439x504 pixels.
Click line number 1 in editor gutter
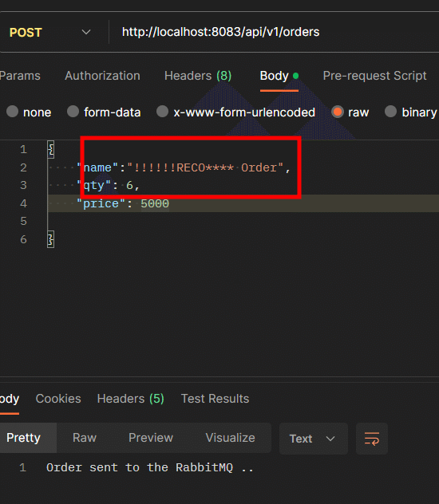23,149
